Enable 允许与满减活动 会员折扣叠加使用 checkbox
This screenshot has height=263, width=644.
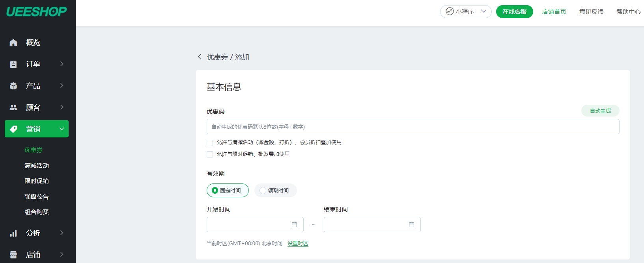coord(210,143)
